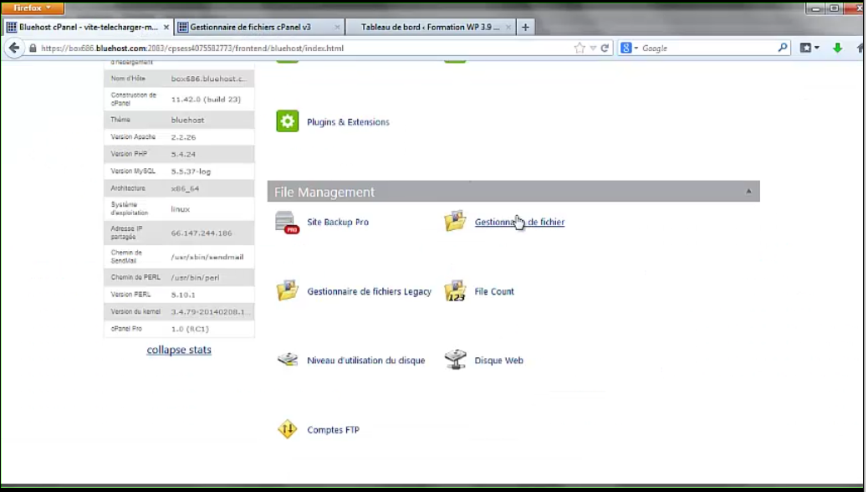Select the Apache version value 2.2.26
Screen dimensions: 868x492
(183, 137)
